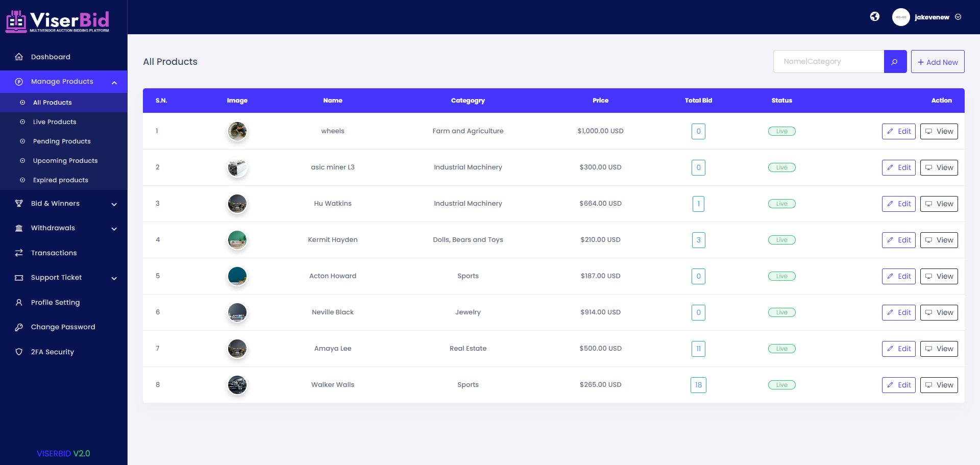This screenshot has width=980, height=465.
Task: View the Amaya Lee product
Action: [x=939, y=349]
